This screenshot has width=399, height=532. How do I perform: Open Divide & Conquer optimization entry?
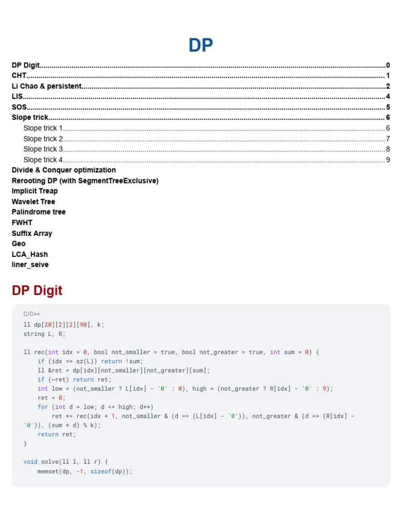coord(64,170)
